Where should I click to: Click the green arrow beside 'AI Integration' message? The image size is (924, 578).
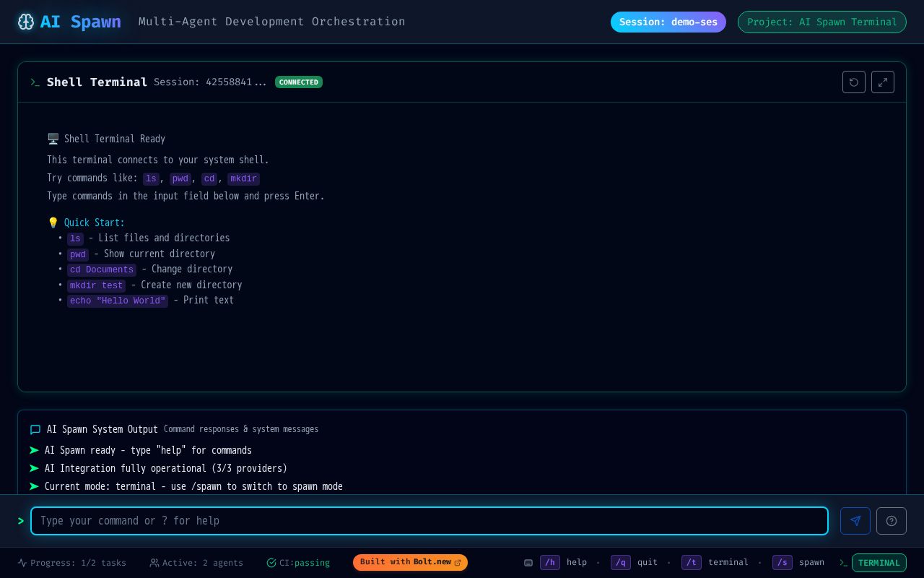click(x=34, y=469)
